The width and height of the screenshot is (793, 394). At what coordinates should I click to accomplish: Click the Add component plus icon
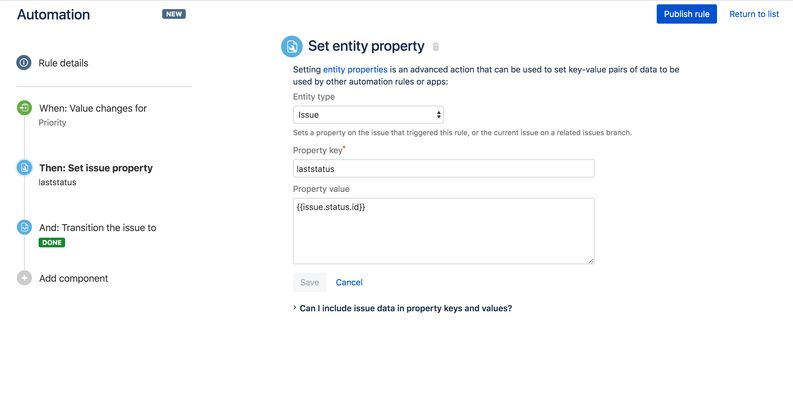(x=24, y=278)
